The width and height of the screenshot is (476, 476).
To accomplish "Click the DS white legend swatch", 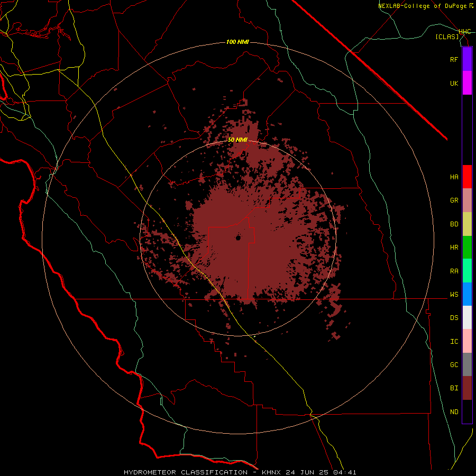I will coord(467,317).
